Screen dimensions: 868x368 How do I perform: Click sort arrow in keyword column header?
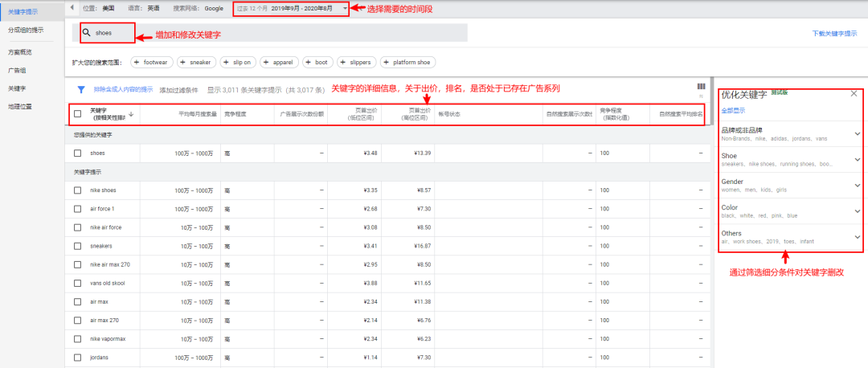point(131,113)
